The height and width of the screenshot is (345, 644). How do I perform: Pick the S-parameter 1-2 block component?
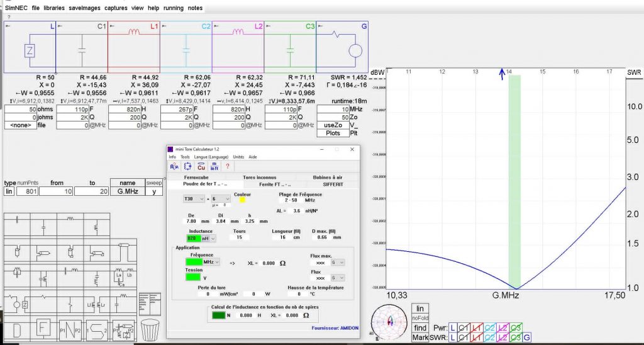coord(96,331)
